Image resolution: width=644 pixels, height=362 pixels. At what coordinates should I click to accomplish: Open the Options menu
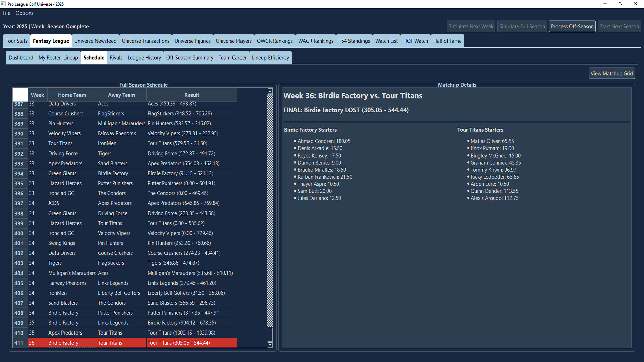point(24,13)
